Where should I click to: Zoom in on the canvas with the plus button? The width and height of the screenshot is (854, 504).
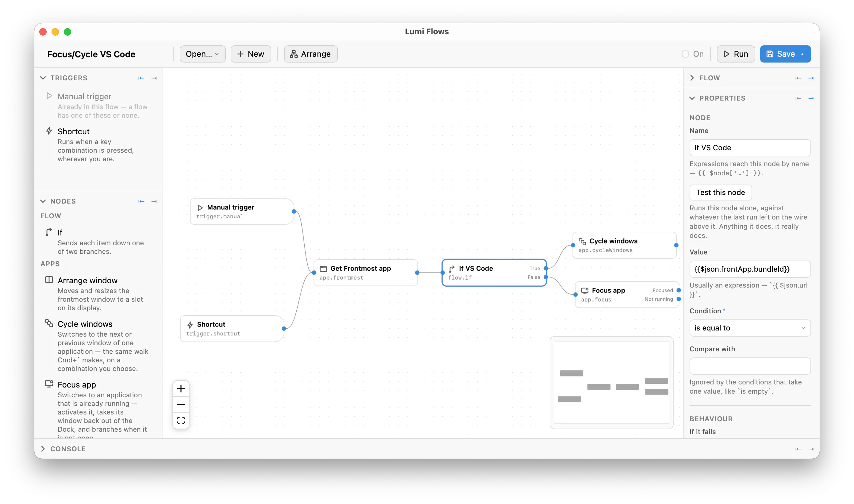click(181, 388)
